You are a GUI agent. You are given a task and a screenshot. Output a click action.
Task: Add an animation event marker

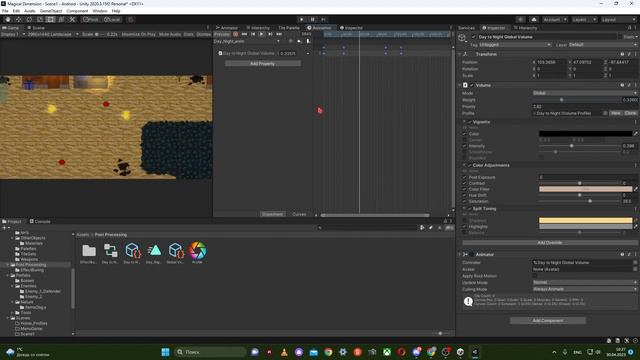coord(308,41)
